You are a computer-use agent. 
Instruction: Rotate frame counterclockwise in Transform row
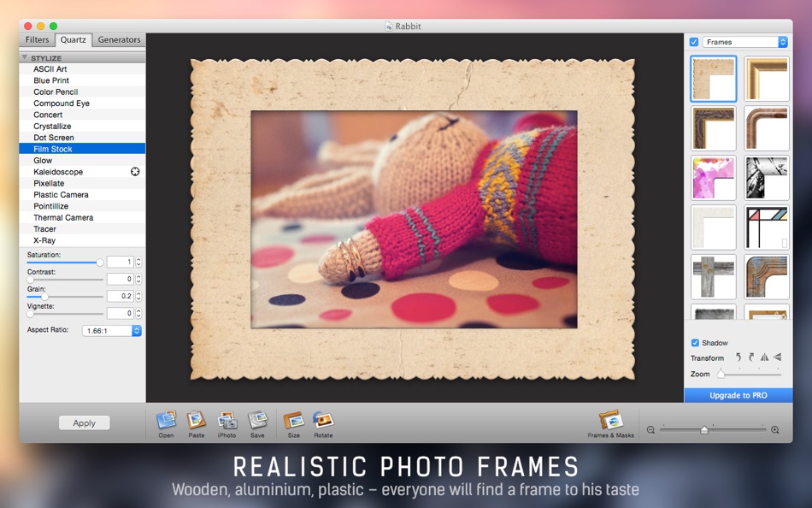click(x=738, y=357)
